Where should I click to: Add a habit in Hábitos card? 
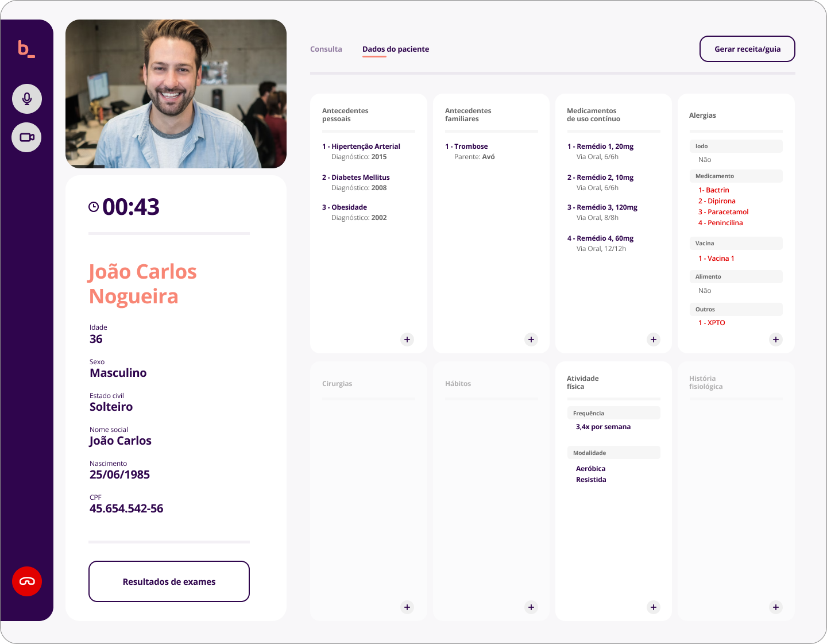pos(531,607)
